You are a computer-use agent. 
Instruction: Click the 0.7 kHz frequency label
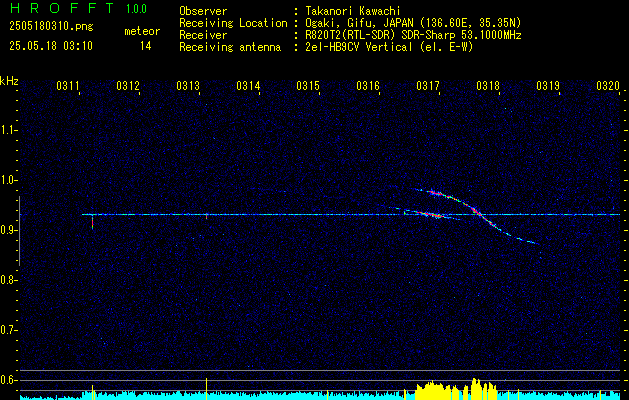pyautogui.click(x=8, y=330)
